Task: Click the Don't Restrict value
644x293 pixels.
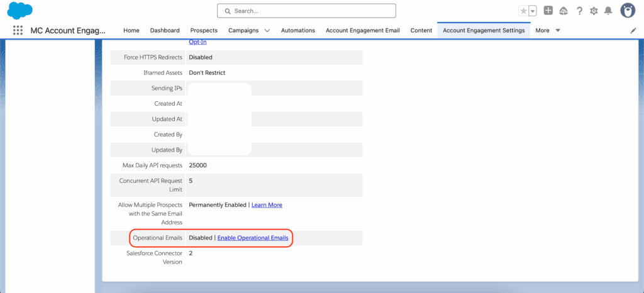Action: pos(207,73)
